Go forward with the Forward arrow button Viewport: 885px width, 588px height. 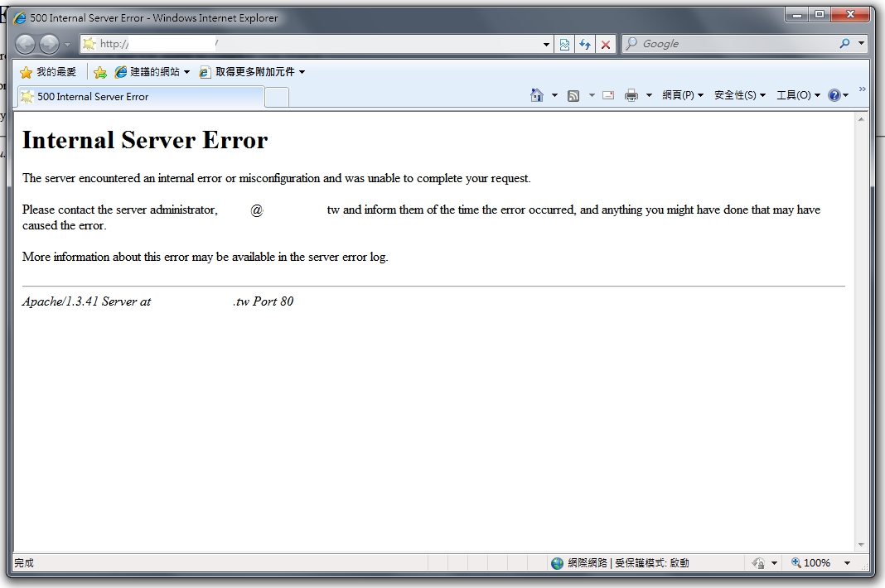(49, 44)
